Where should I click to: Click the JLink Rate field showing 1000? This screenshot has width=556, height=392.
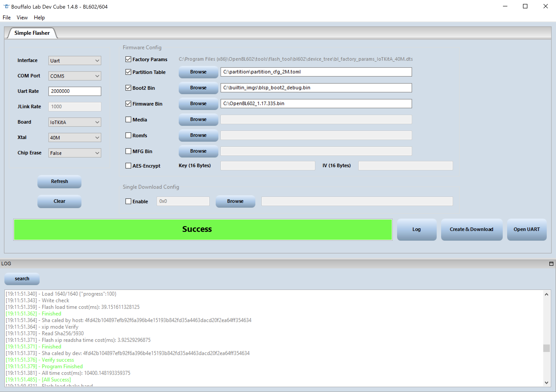tap(75, 107)
